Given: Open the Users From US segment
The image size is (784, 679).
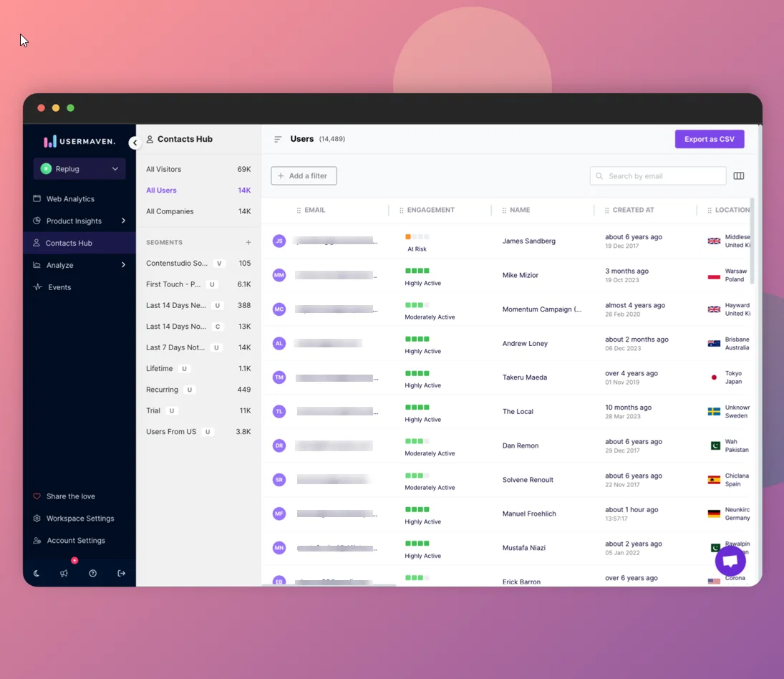Looking at the screenshot, I should click(x=198, y=432).
